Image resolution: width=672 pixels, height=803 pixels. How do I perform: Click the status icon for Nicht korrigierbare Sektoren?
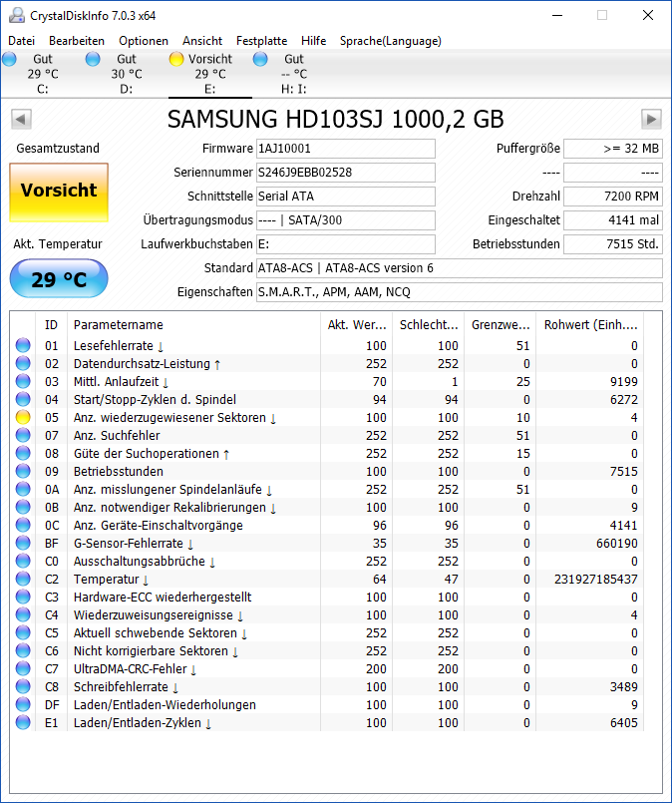[x=23, y=650]
